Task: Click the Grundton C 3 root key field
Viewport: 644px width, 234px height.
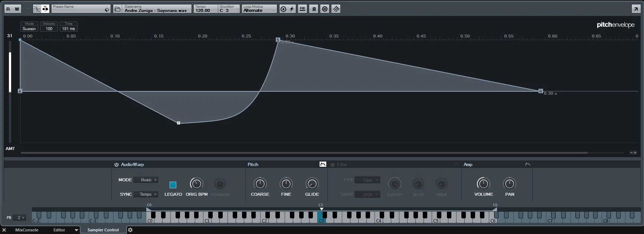Action: coord(229,9)
